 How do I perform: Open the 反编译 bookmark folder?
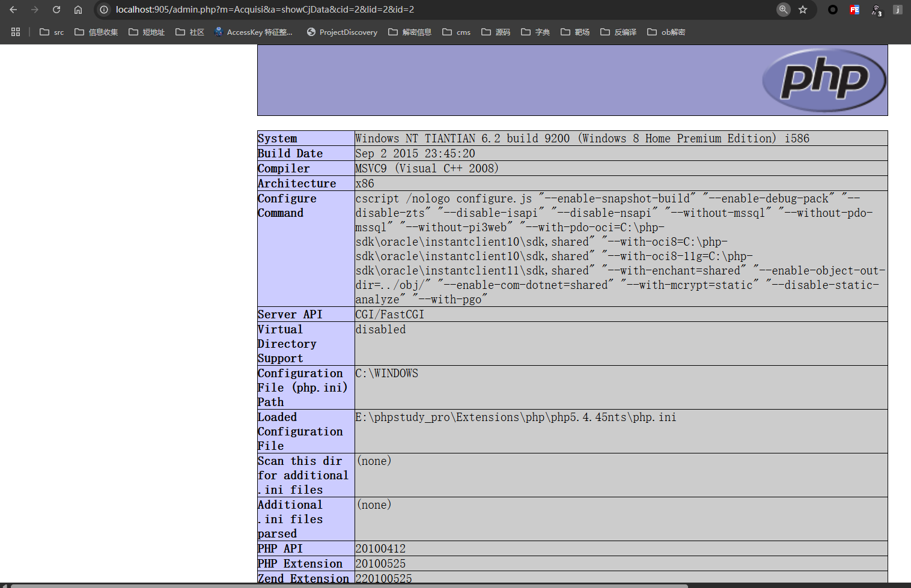coord(618,32)
